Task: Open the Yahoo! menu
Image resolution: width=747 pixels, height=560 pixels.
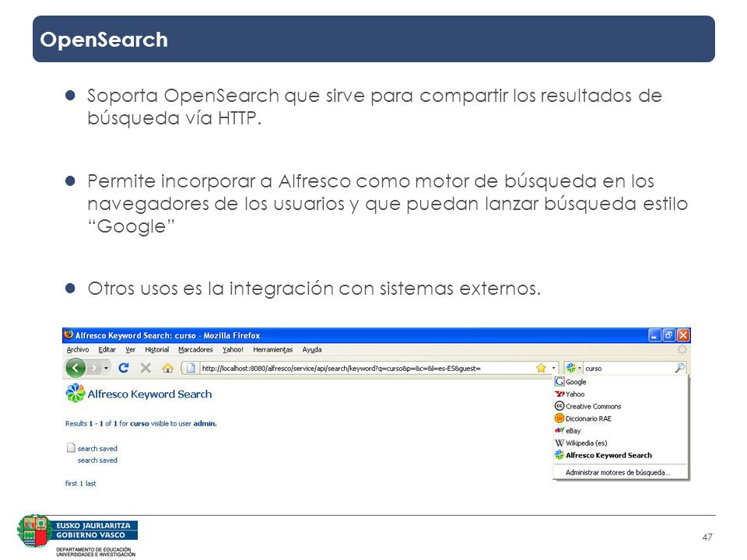Action: point(233,349)
